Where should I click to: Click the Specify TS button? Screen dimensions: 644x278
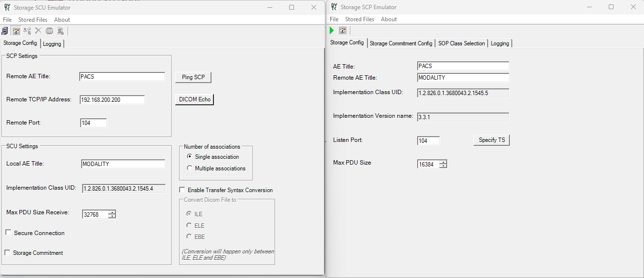tap(491, 140)
